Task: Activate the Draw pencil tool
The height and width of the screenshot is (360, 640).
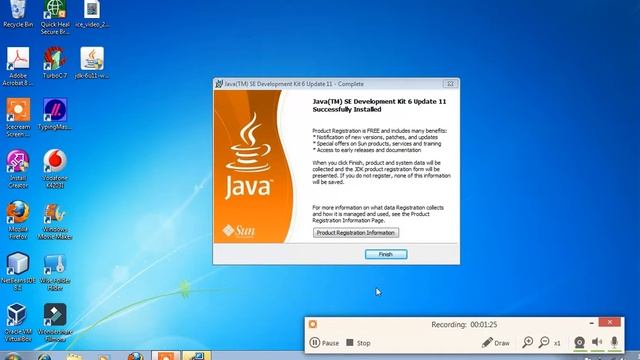Action: (x=496, y=342)
